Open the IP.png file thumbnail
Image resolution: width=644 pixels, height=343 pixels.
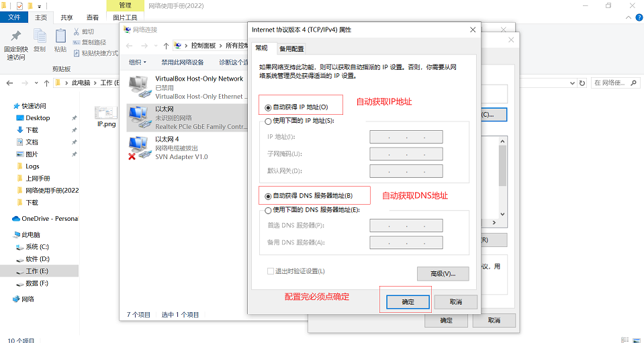coord(106,113)
